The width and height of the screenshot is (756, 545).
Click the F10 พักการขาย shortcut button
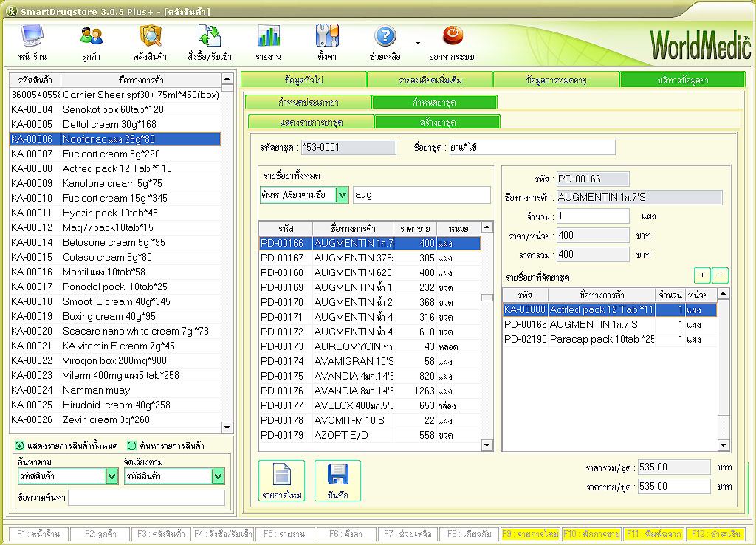tap(591, 534)
